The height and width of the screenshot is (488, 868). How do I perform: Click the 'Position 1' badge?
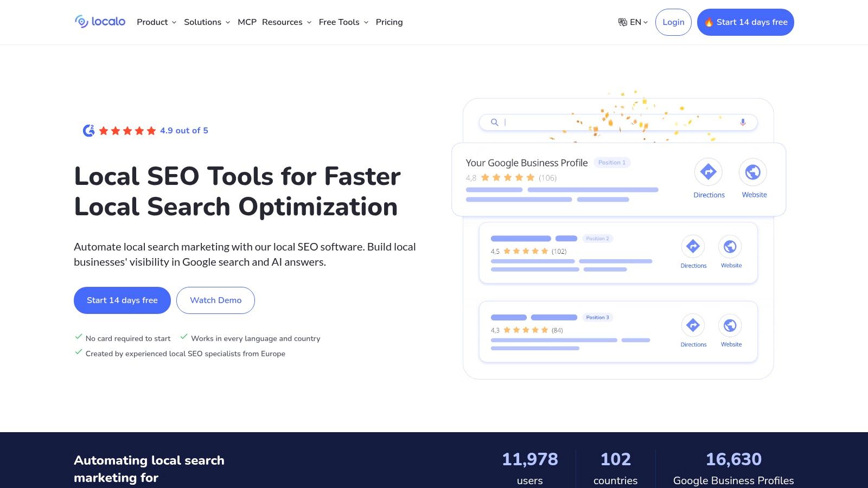point(612,163)
